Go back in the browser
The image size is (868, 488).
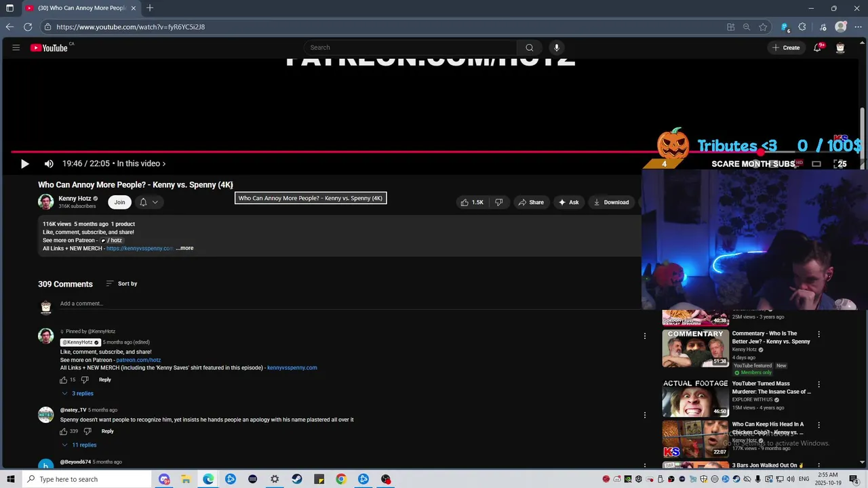coord(9,27)
